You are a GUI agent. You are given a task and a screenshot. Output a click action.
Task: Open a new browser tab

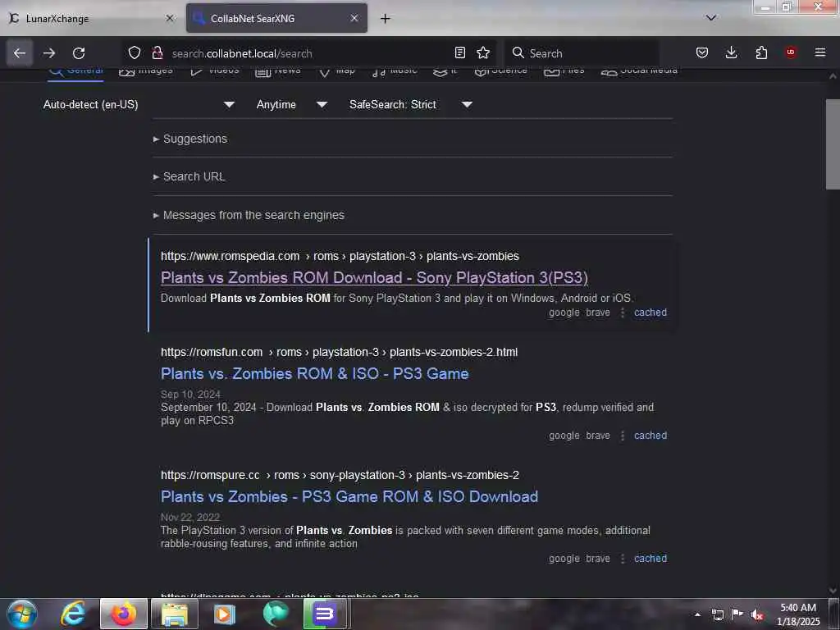pos(386,19)
